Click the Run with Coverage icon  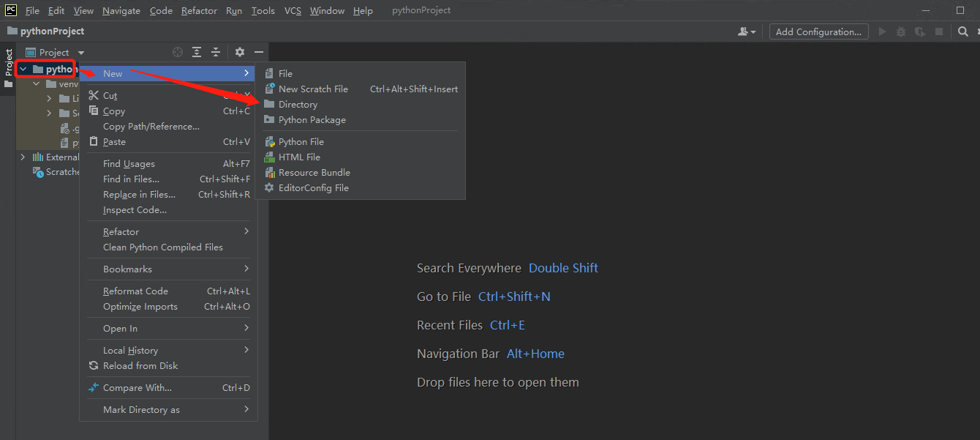tap(920, 31)
